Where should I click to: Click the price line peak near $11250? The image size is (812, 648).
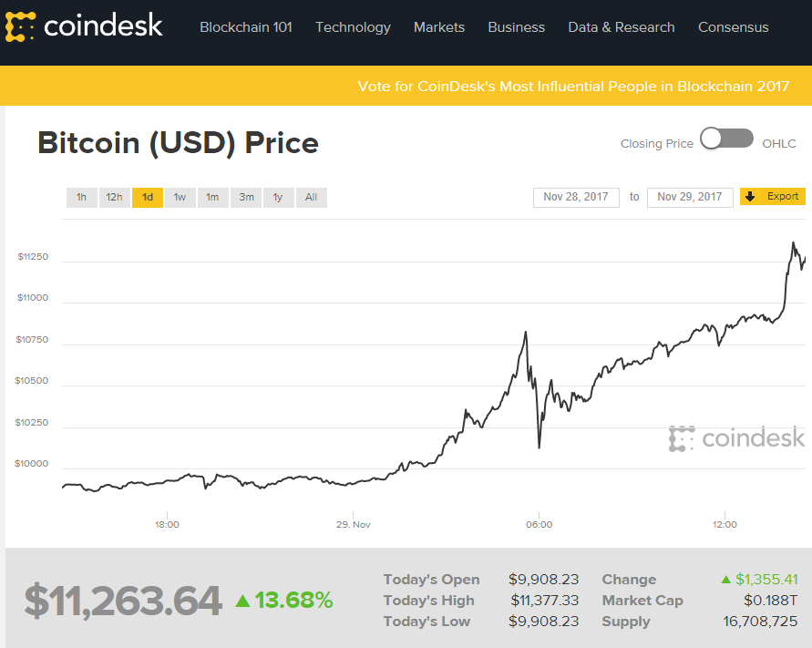point(793,243)
